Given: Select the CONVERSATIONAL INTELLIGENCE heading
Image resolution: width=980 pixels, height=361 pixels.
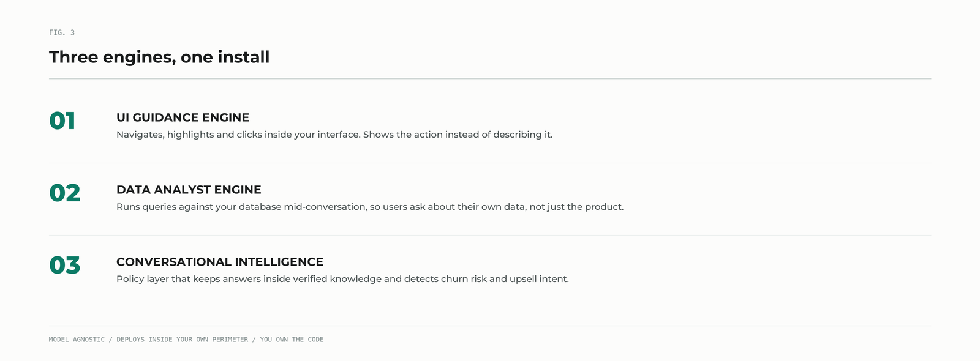Looking at the screenshot, I should point(220,262).
